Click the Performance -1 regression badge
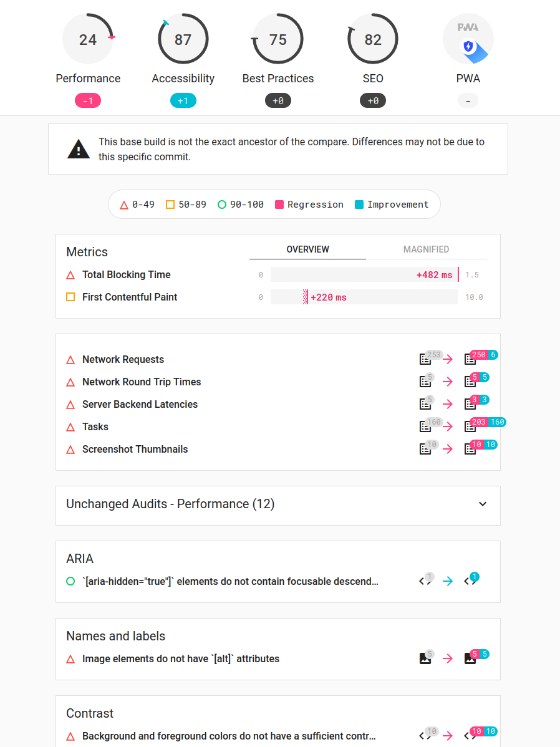Screen dimensions: 560x747 pyautogui.click(x=88, y=100)
